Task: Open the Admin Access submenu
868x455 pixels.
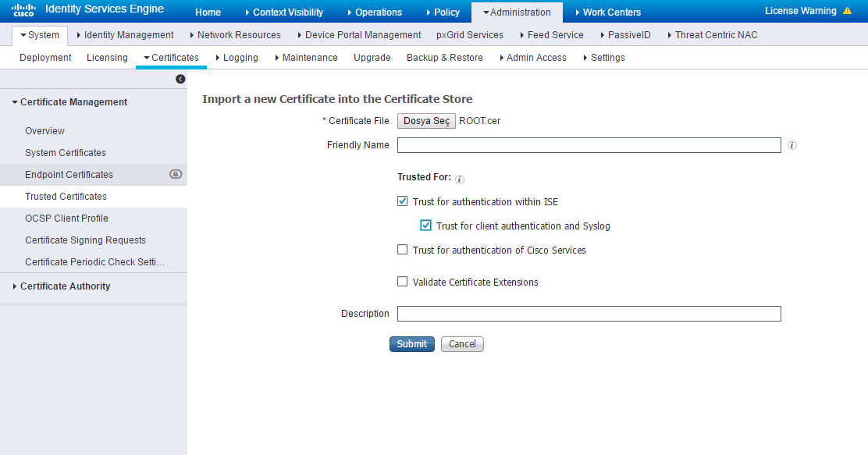Action: click(533, 58)
